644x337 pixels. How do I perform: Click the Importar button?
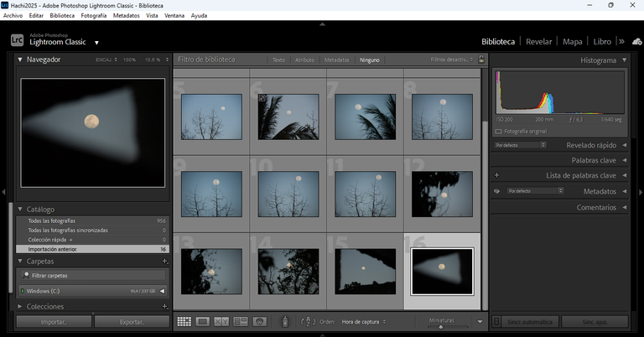click(54, 322)
